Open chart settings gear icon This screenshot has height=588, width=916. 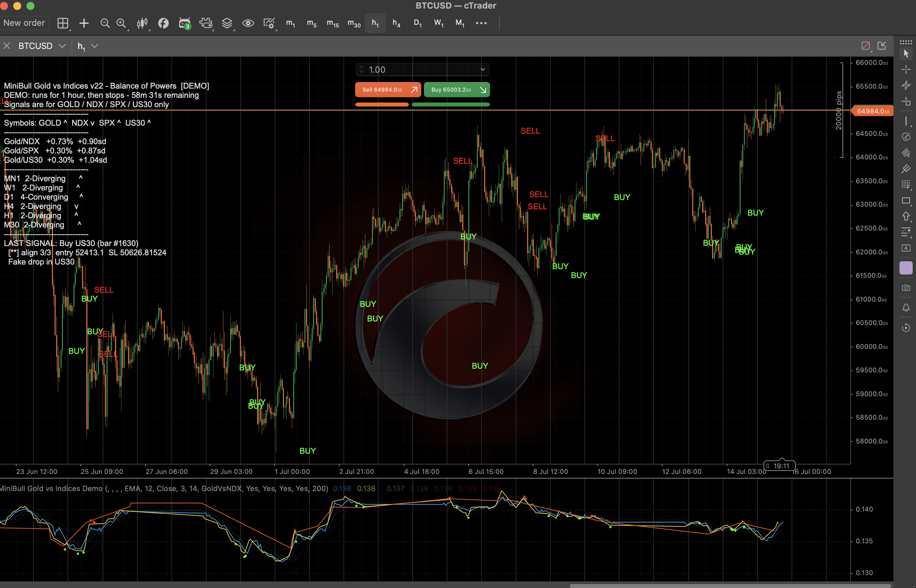click(x=269, y=23)
